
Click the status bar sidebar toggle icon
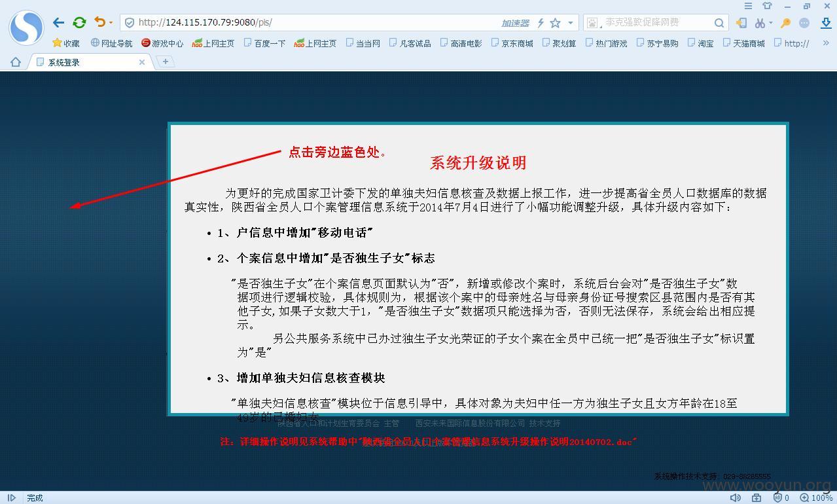(11, 498)
